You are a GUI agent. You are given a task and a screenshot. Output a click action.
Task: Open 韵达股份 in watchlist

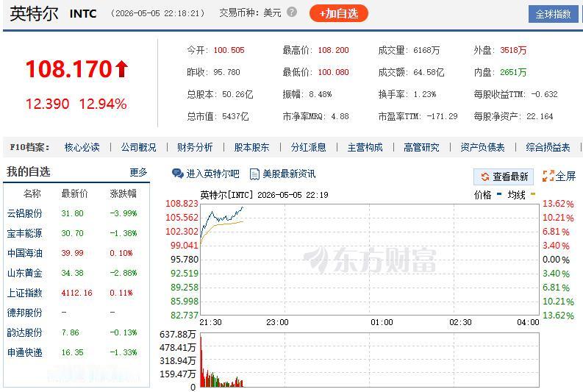[24, 332]
